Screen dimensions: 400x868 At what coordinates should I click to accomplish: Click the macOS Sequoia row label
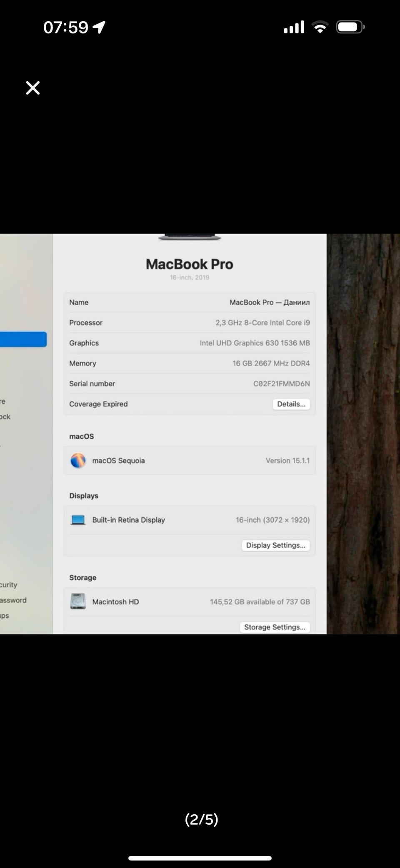coord(119,460)
